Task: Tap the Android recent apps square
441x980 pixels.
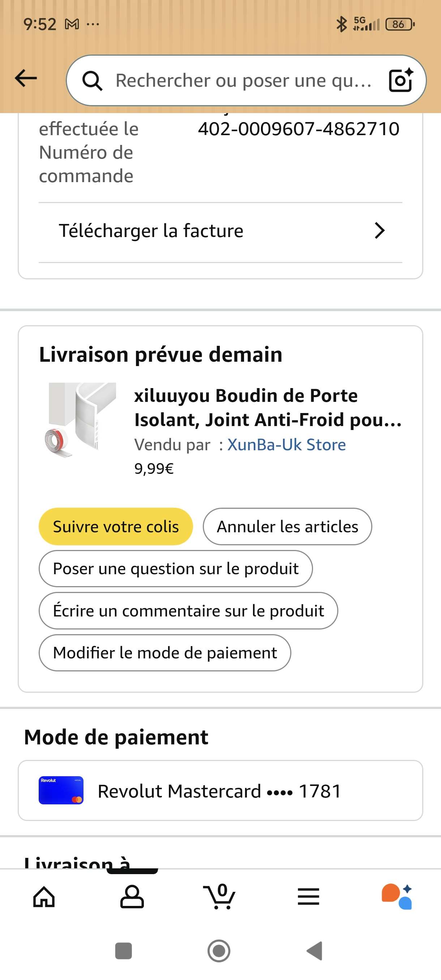Action: (123, 951)
